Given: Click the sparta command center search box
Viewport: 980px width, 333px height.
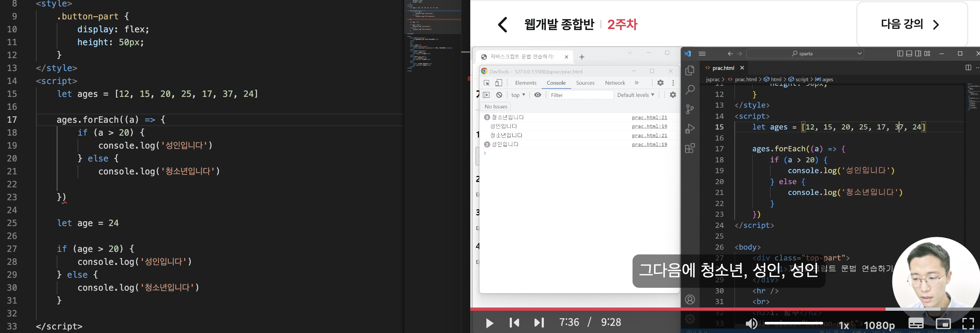Looking at the screenshot, I should click(805, 53).
